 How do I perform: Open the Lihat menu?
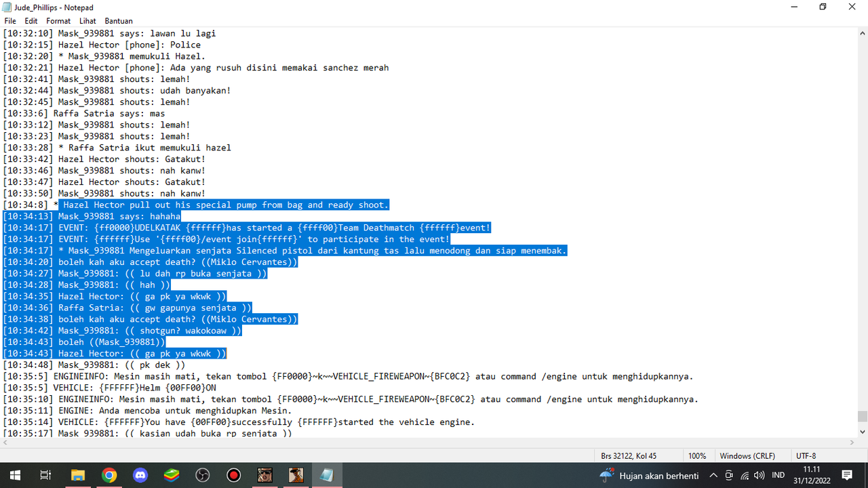coord(87,21)
